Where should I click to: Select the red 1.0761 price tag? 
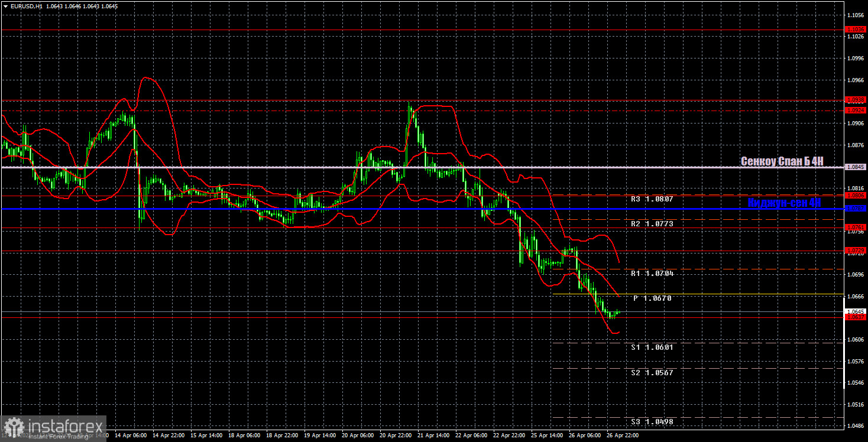click(x=856, y=227)
